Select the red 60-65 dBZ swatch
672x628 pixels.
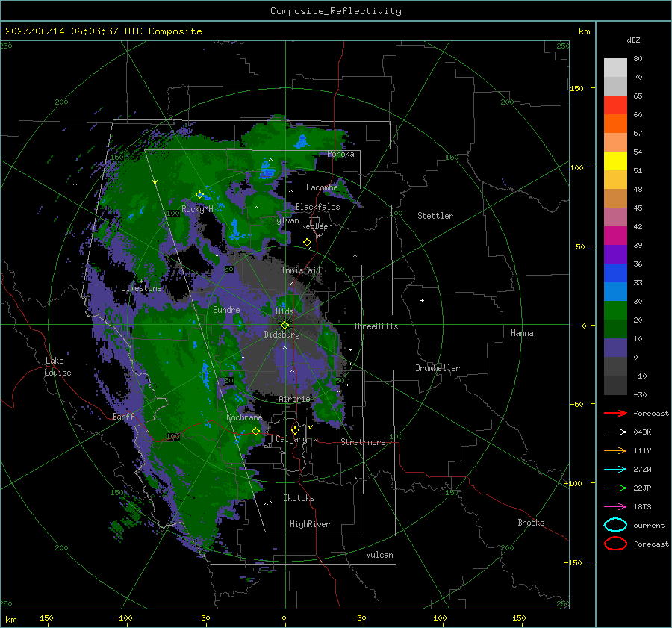click(615, 105)
